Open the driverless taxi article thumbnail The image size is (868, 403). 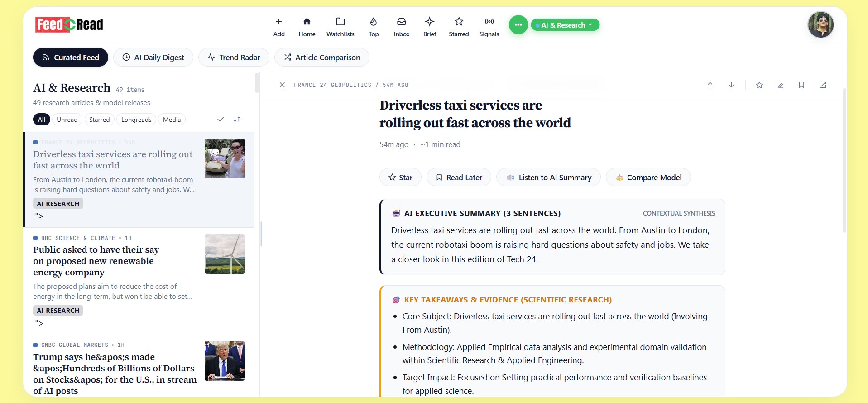225,158
